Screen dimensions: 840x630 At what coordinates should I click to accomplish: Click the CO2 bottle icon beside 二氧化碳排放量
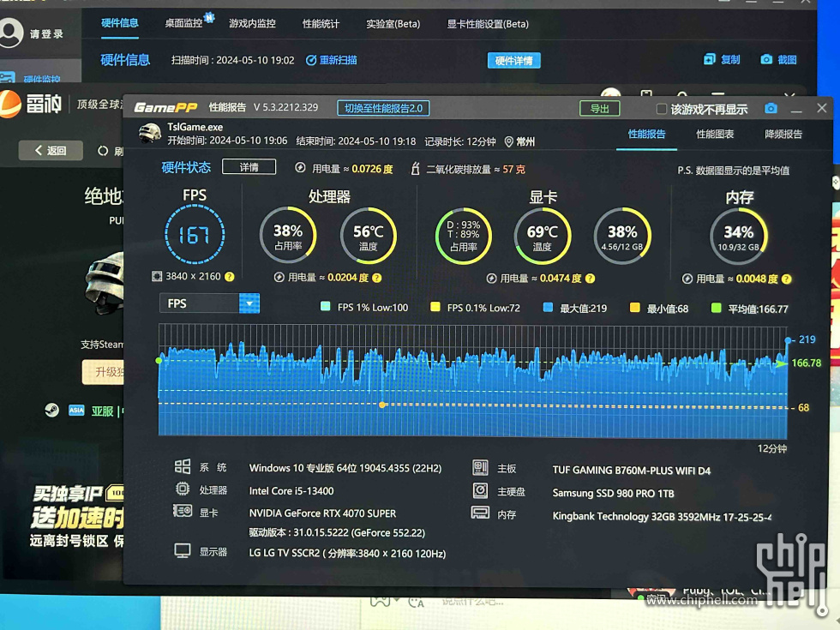click(415, 169)
